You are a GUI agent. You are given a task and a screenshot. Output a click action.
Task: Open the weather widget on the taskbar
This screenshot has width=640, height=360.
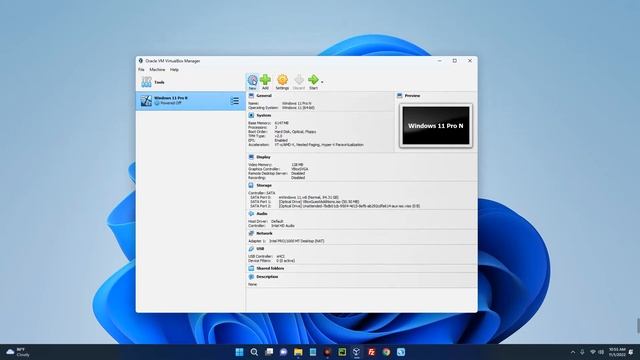pos(18,352)
